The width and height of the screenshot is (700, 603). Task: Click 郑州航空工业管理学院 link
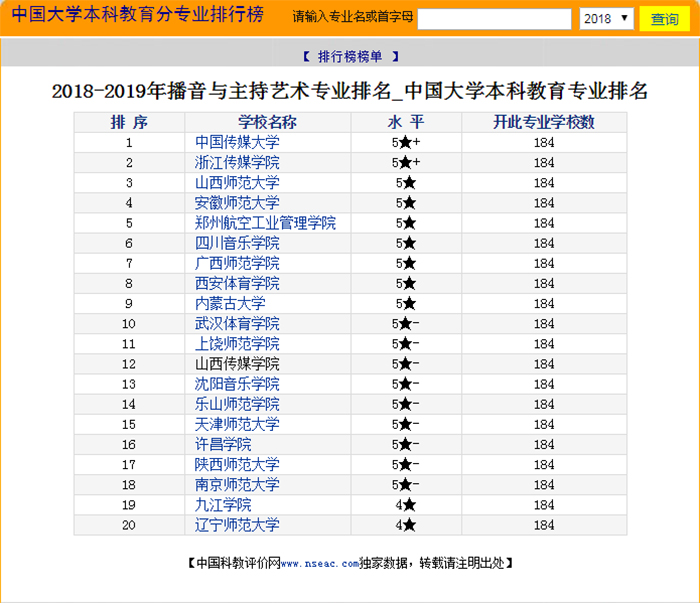coord(265,223)
